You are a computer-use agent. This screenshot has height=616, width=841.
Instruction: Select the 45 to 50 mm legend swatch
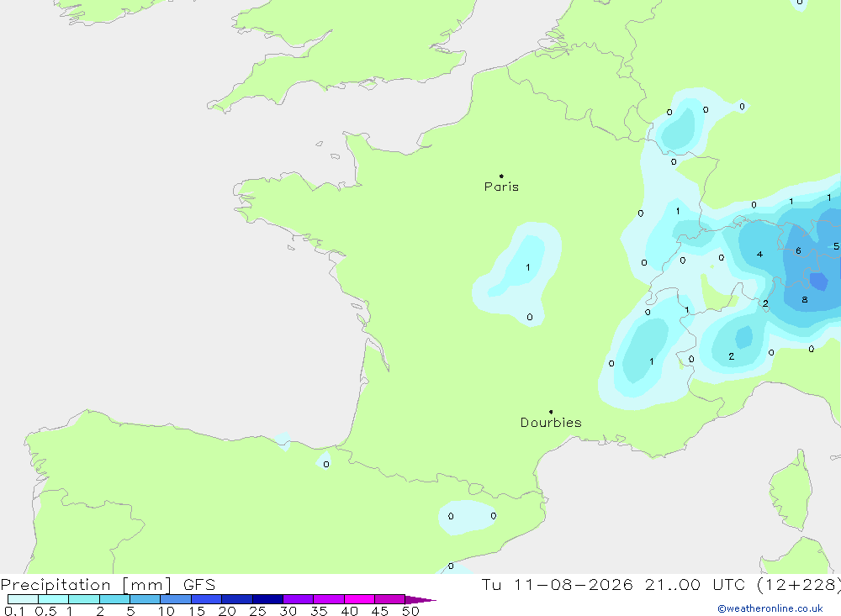pyautogui.click(x=390, y=599)
